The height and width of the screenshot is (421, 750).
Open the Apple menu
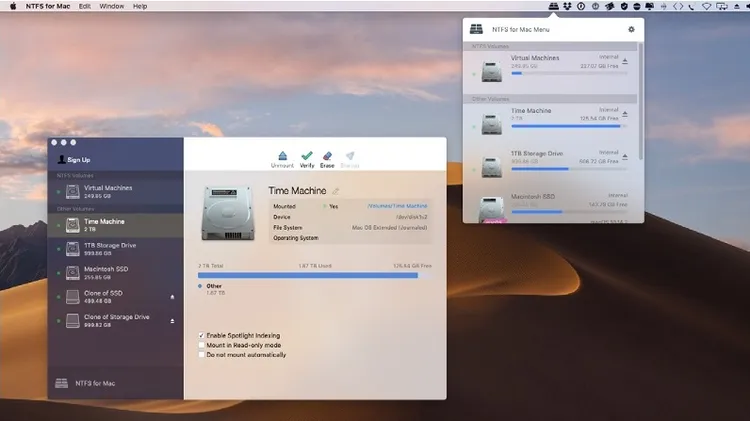[13, 6]
